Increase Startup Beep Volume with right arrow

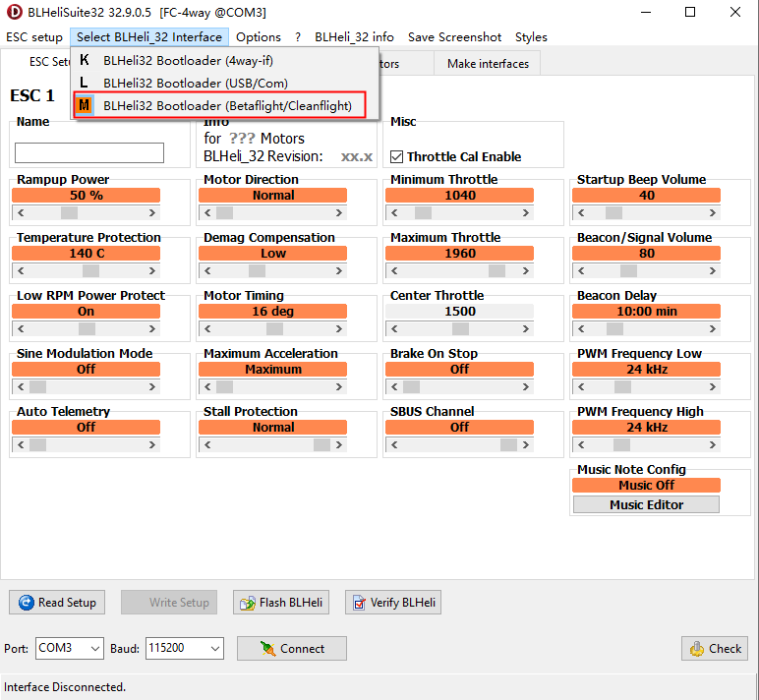click(x=713, y=213)
